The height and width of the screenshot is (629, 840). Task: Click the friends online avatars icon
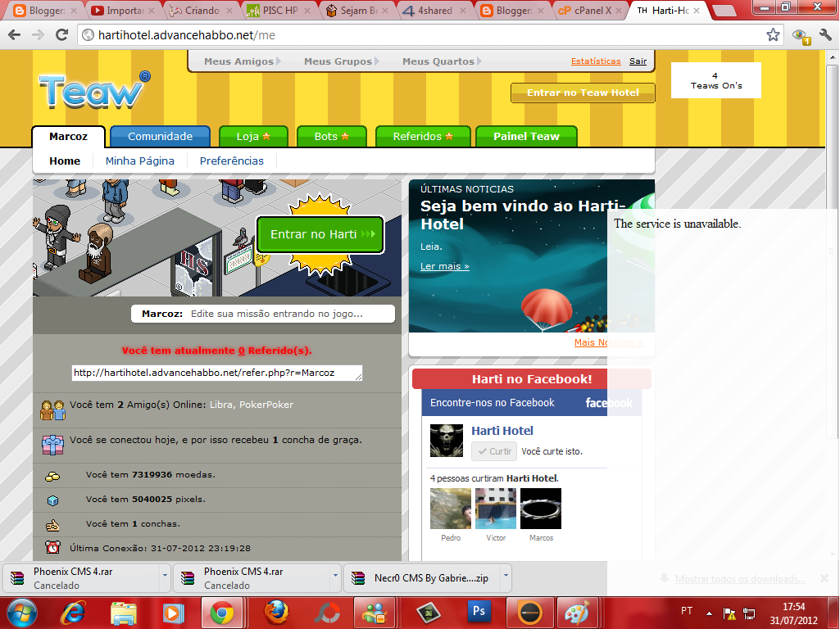point(52,410)
